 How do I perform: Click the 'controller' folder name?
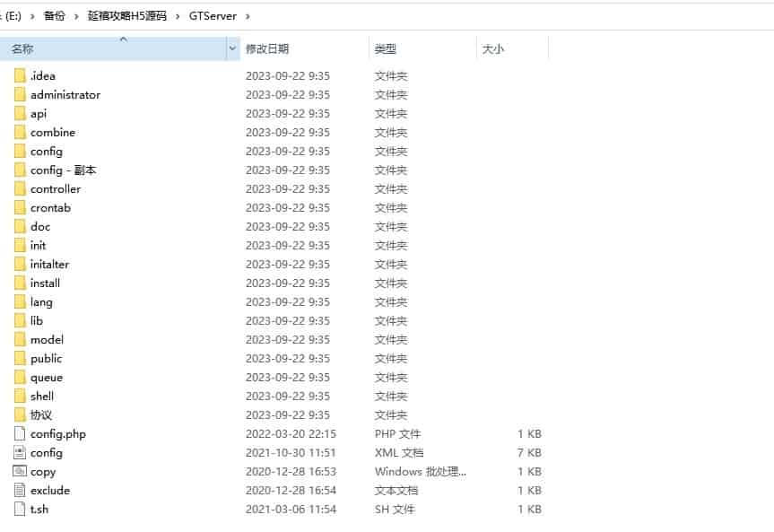56,188
